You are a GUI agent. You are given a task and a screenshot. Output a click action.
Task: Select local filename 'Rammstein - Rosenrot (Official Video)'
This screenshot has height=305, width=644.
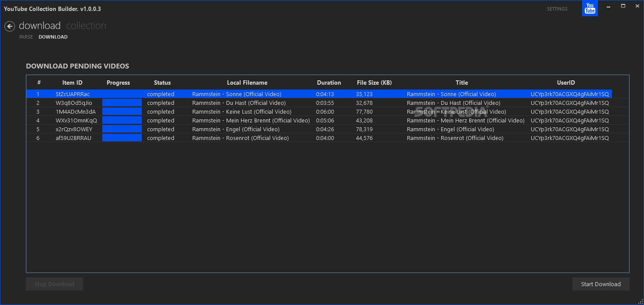(241, 138)
